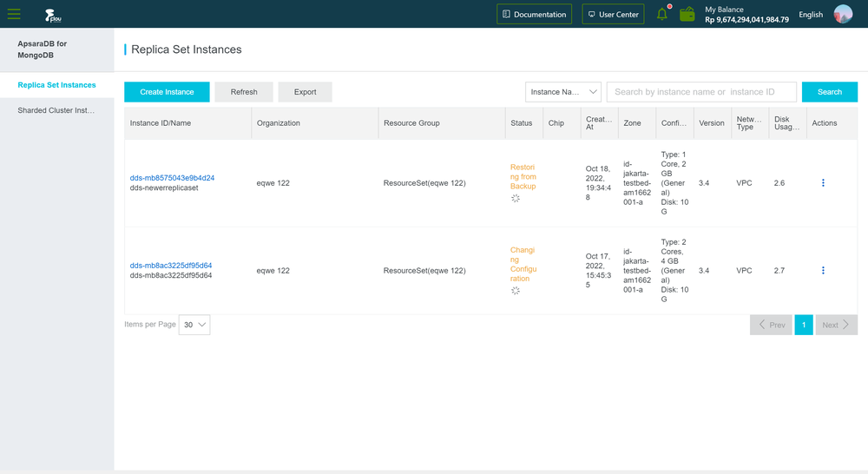Click Changing Configuration status text
The image size is (868, 474).
(x=523, y=264)
